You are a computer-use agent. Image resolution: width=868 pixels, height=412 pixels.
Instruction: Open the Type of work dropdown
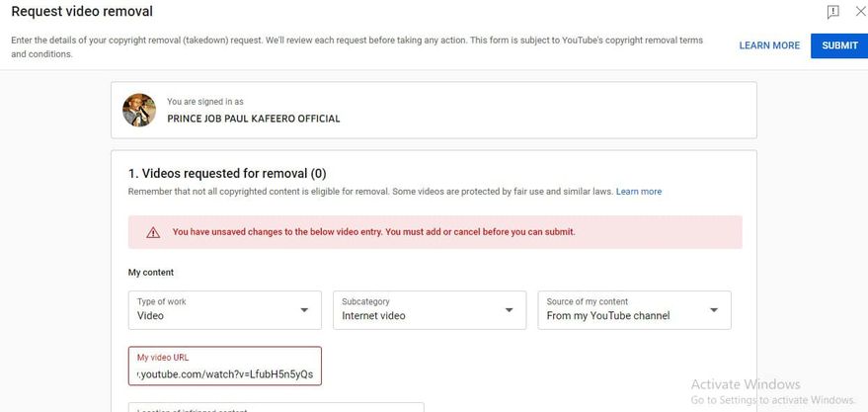[224, 309]
